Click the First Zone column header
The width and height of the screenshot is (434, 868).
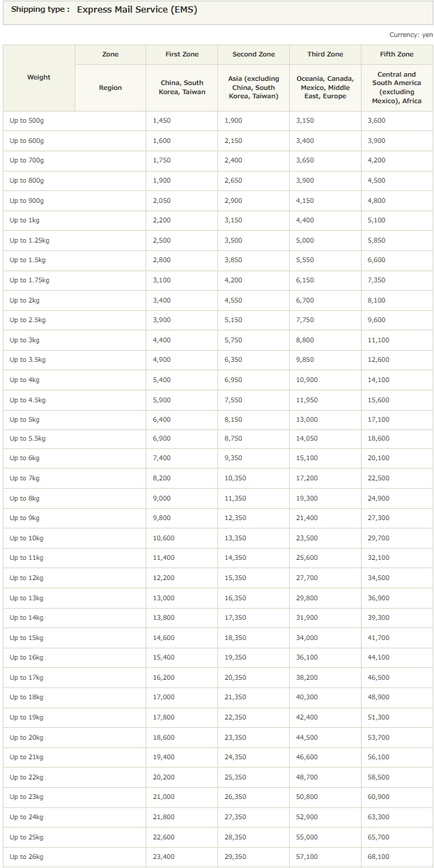coord(182,54)
